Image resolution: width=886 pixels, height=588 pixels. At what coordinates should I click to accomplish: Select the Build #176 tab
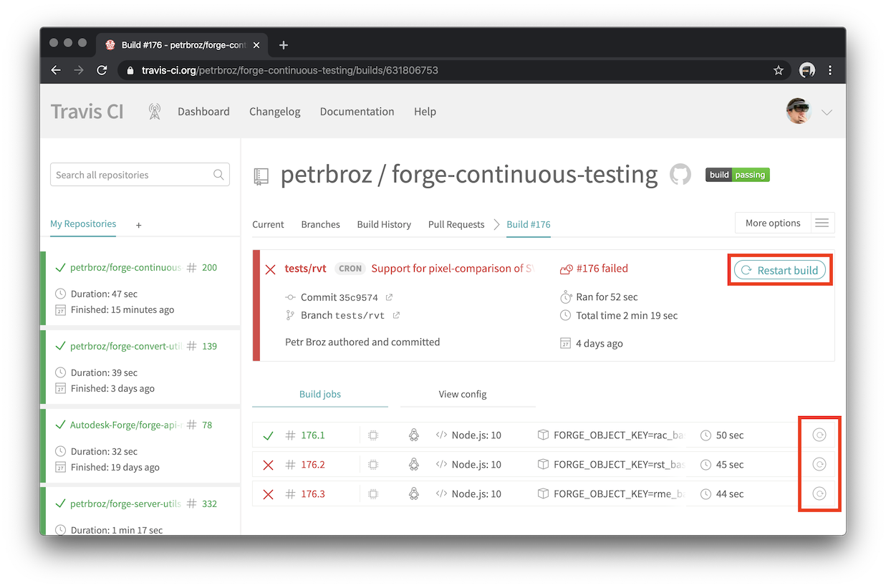coord(529,224)
